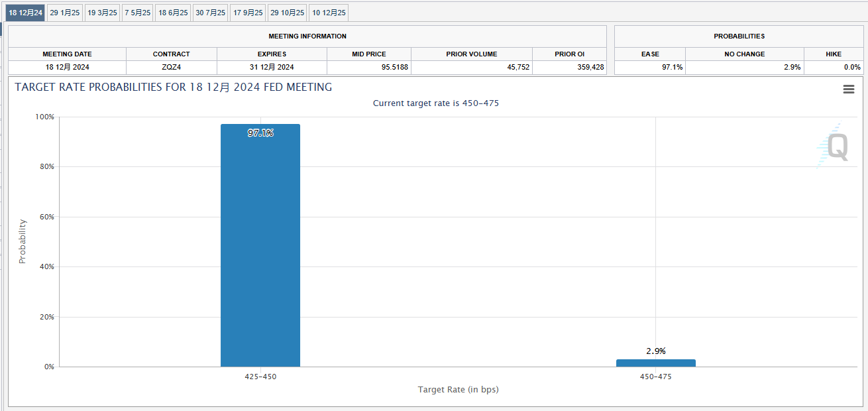The image size is (868, 411).
Task: Click the small 450-475 probability bar
Action: tap(655, 363)
